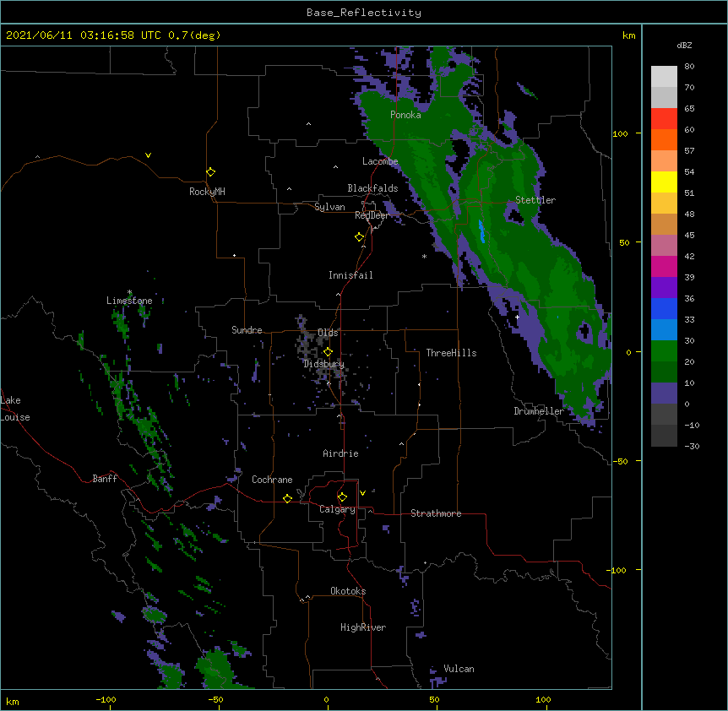Screen dimensions: 728x711
Task: Click the blue 36 dBZ legend swatch
Action: pos(664,309)
